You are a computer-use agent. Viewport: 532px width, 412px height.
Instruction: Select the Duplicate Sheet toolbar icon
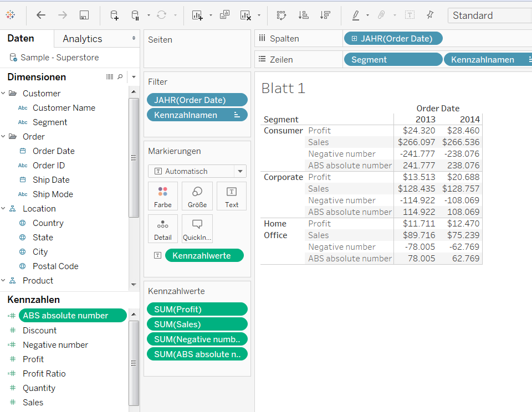coord(224,15)
